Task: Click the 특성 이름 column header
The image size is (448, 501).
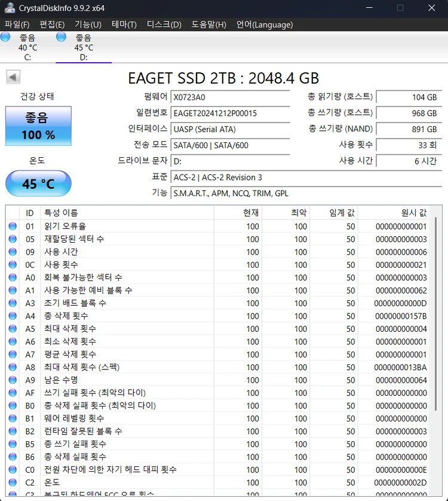Action: click(127, 212)
